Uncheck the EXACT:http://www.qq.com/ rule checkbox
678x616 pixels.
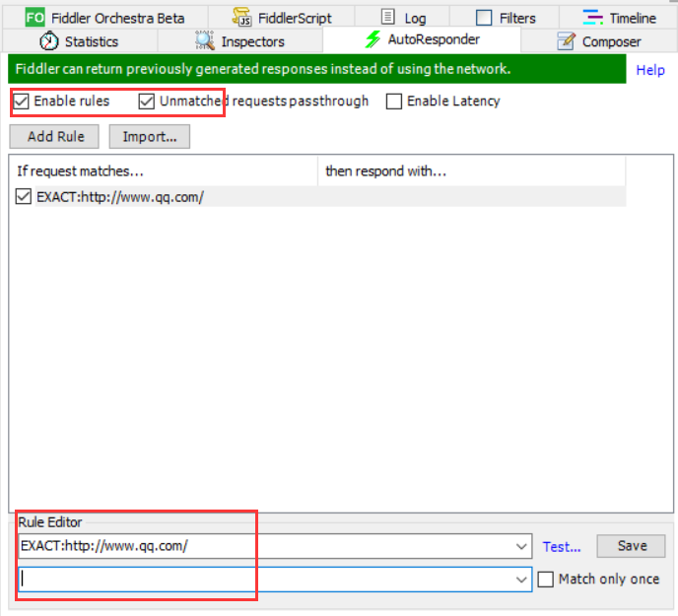24,196
